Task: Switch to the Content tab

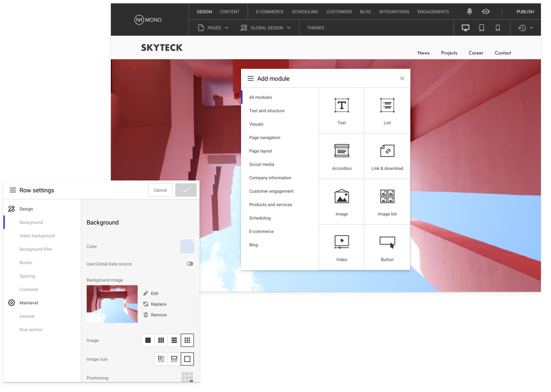Action: pos(230,12)
